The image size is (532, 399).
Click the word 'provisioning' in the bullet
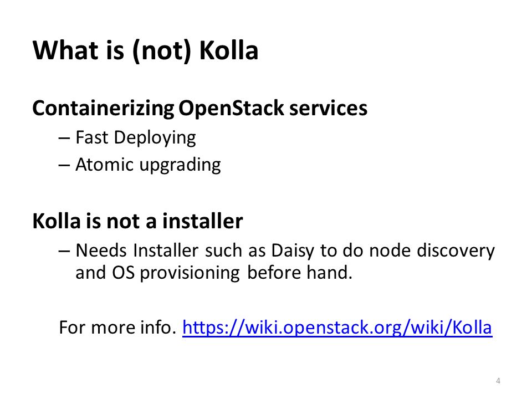[190, 273]
